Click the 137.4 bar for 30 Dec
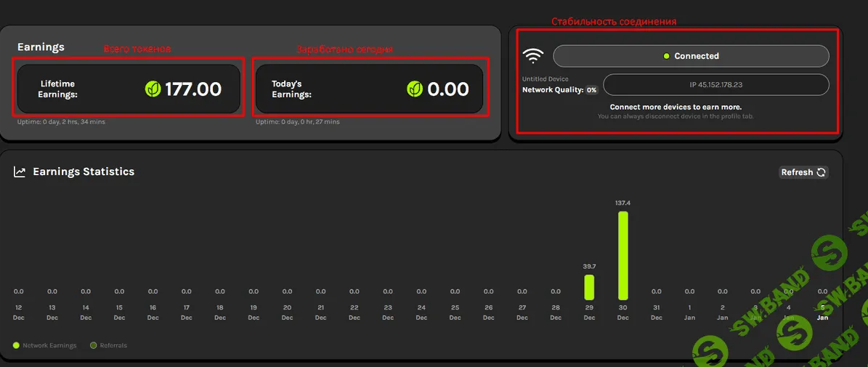The height and width of the screenshot is (367, 868). (622, 256)
